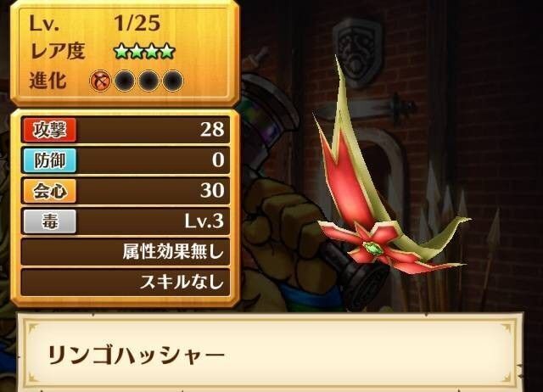Select the fourth empty evolution slot

tap(173, 81)
